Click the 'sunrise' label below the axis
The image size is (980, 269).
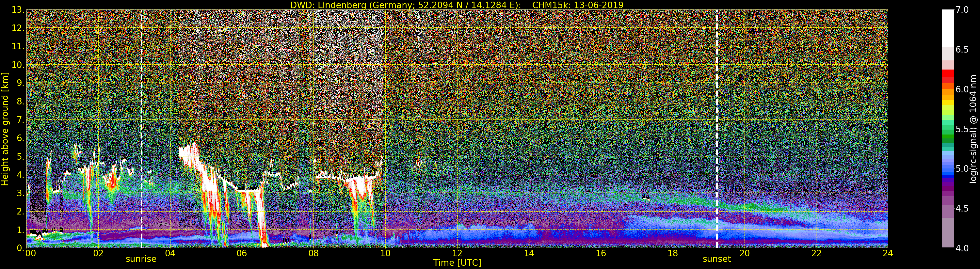[141, 259]
